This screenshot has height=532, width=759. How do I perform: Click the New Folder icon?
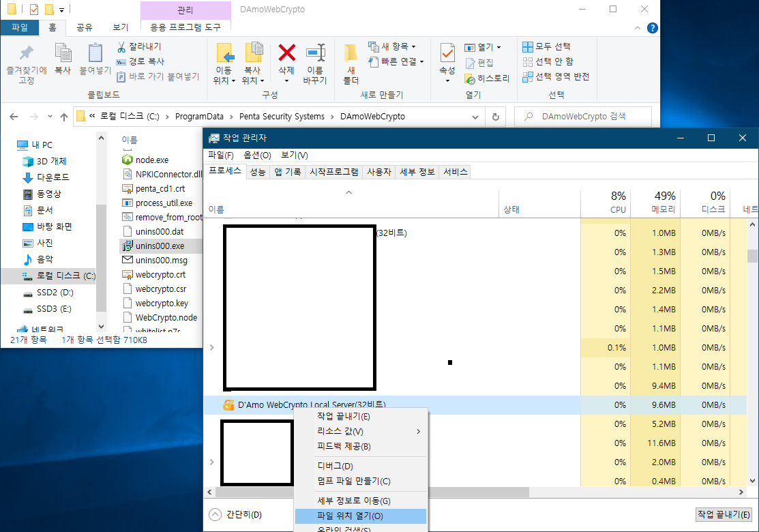tap(351, 53)
